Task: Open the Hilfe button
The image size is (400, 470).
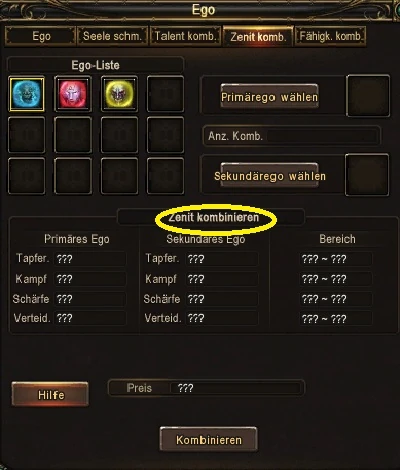Action: click(50, 394)
